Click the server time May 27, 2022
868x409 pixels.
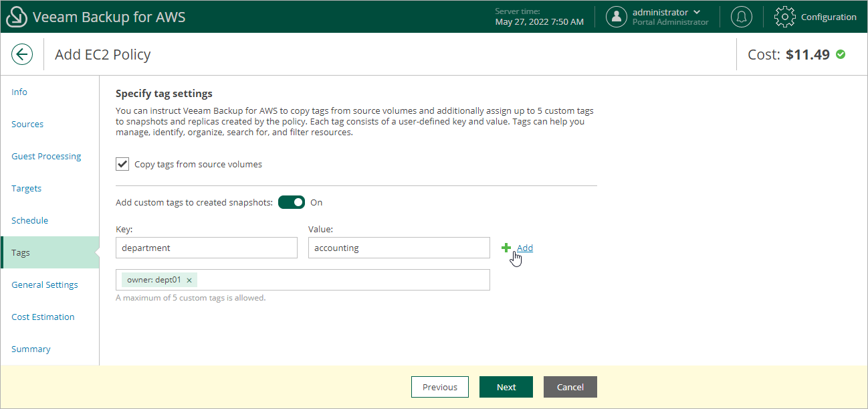click(x=540, y=21)
